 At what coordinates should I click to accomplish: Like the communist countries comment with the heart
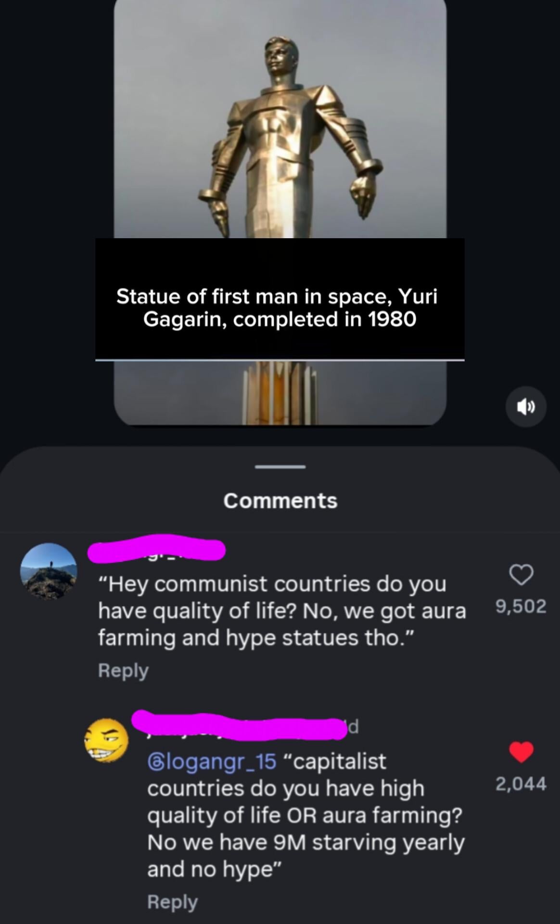tap(521, 575)
